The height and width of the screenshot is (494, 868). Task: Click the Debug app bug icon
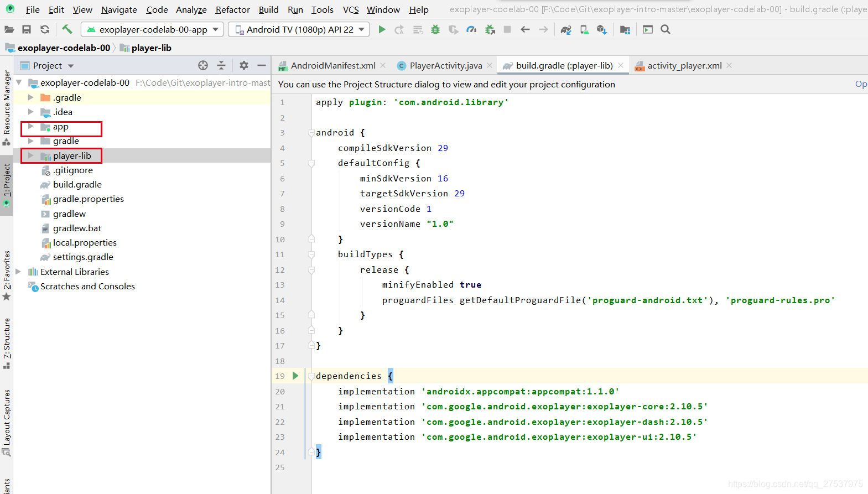point(435,29)
